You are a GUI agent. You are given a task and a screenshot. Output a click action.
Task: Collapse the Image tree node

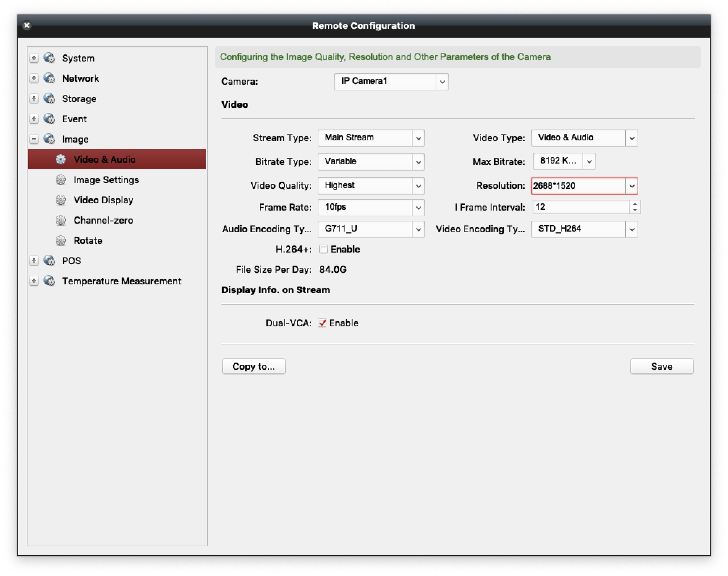coord(34,139)
